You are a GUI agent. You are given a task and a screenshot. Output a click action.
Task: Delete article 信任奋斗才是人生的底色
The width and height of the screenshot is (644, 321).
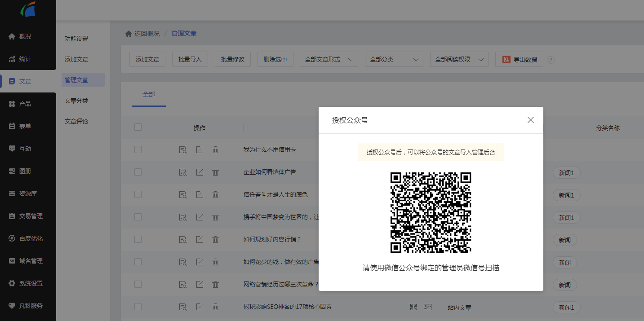pos(215,195)
